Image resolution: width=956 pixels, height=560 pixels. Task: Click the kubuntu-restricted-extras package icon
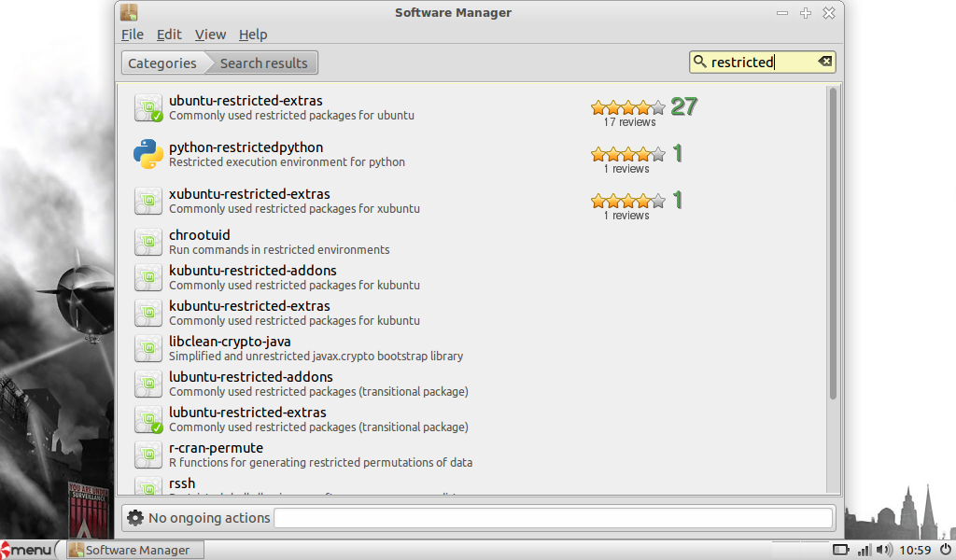pyautogui.click(x=148, y=313)
